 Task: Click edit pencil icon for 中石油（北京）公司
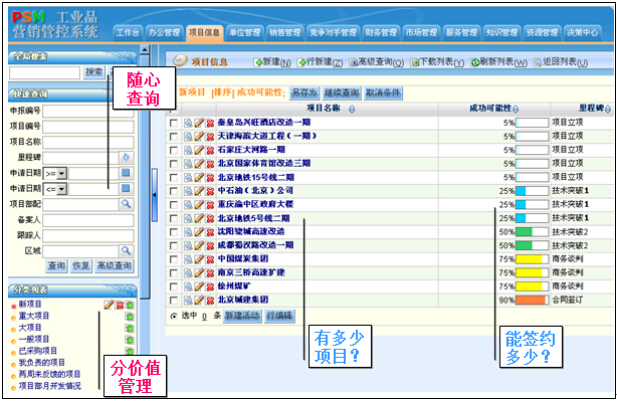[x=198, y=190]
